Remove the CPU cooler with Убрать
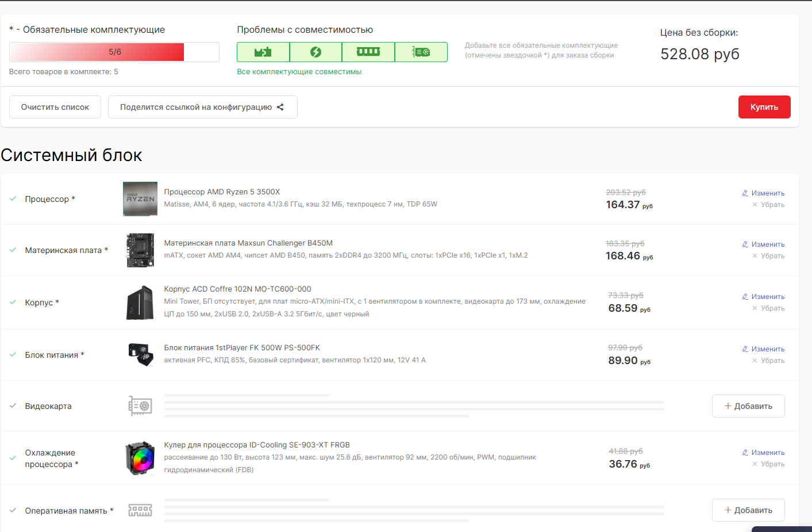Screen dimensions: 812x532 pyautogui.click(x=768, y=464)
